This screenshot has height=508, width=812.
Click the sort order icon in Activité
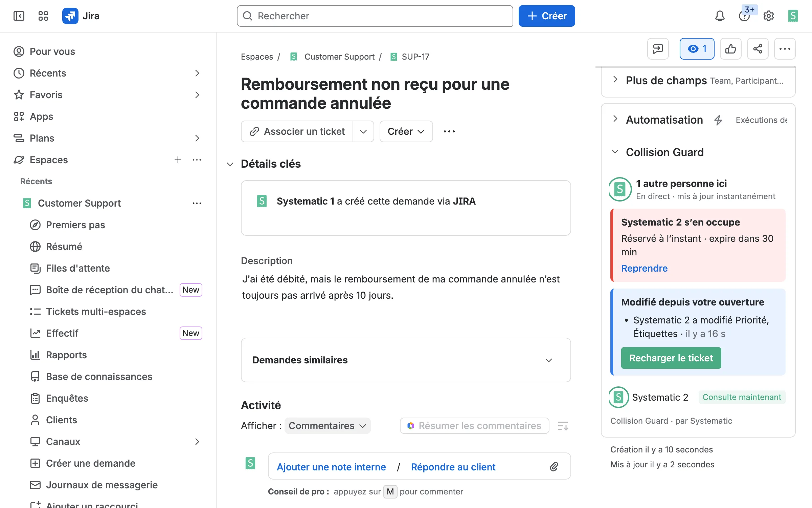click(563, 426)
